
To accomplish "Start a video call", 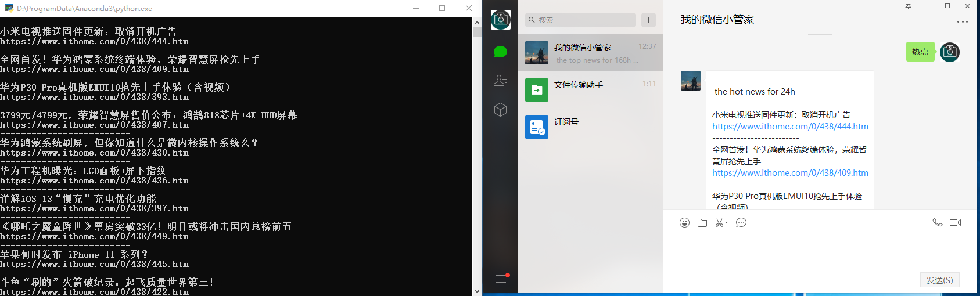I will click(x=956, y=223).
